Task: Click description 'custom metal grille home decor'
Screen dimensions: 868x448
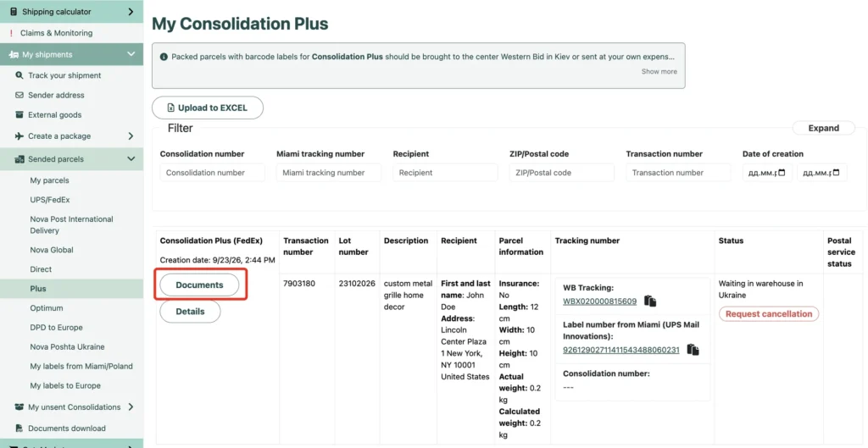Action: coord(406,296)
